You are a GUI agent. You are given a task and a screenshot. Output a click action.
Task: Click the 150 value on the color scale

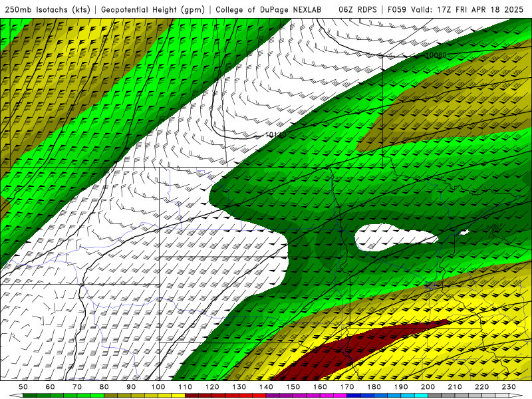click(x=293, y=387)
